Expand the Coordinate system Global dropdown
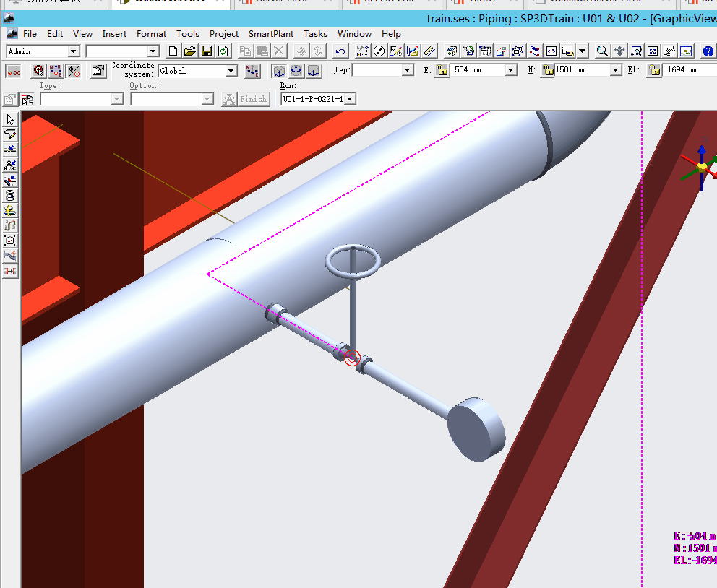 (231, 71)
